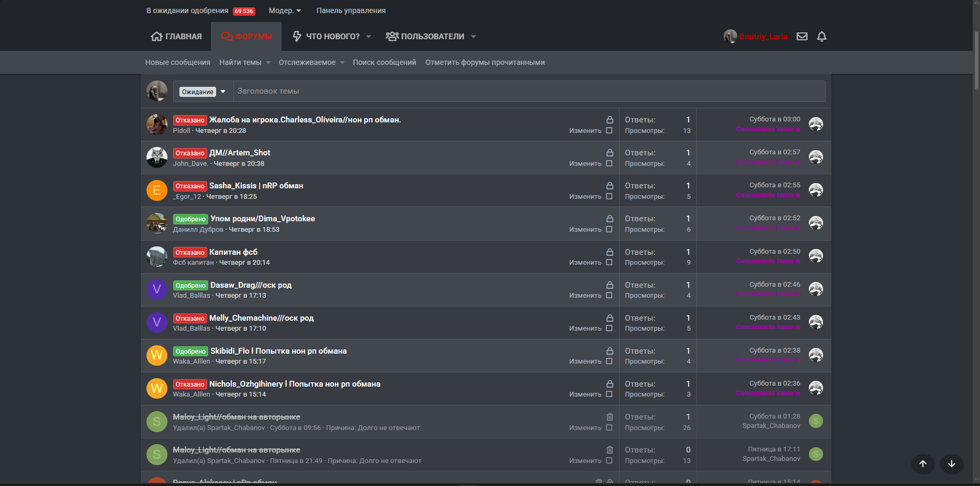This screenshot has height=486, width=980.
Task: Check the box for Skibidi_Flo thread
Action: (x=609, y=361)
